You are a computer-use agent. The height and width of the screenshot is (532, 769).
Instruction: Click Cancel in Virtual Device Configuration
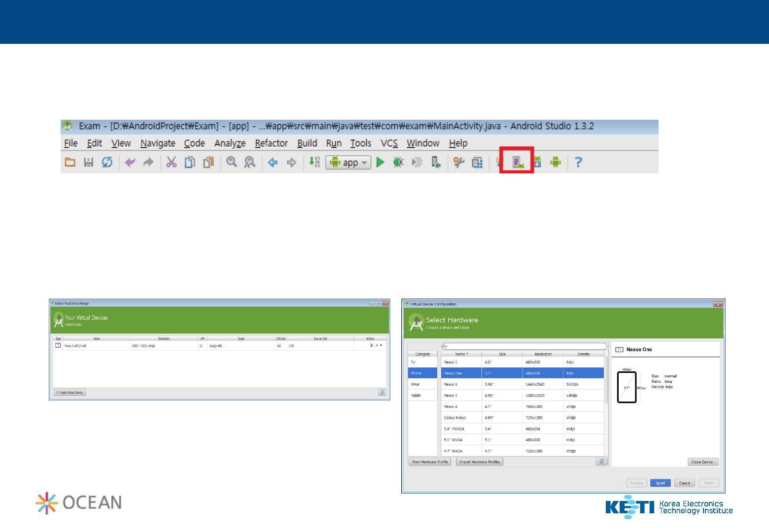685,483
